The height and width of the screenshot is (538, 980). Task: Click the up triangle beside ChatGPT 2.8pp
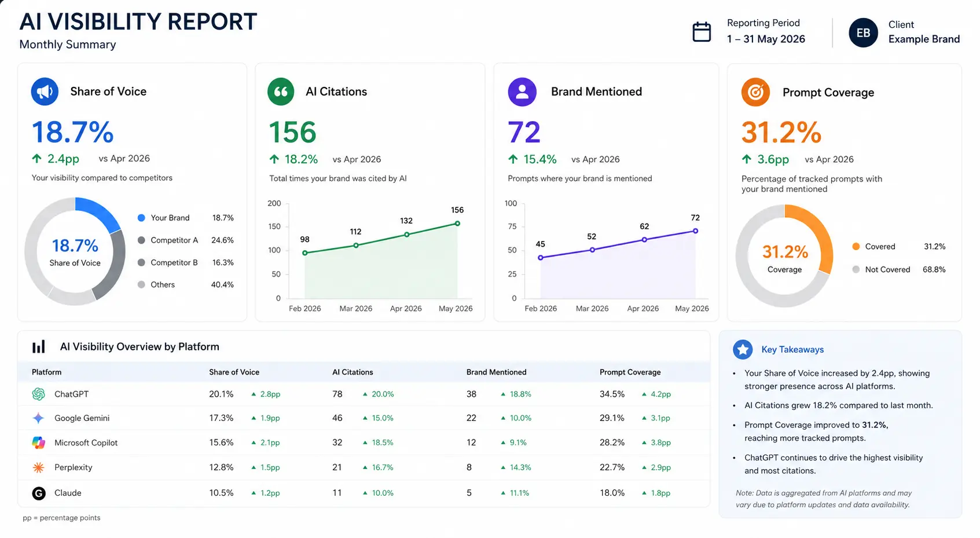(x=254, y=394)
